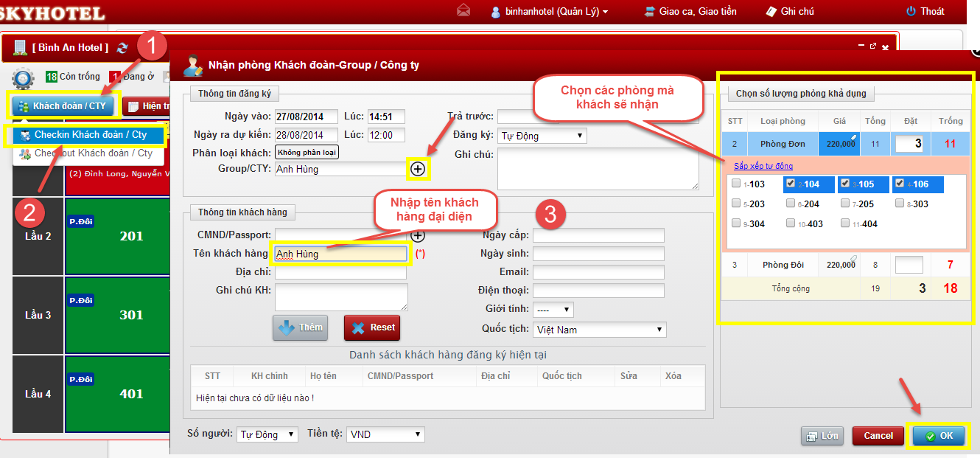
Task: Click the Thoát power icon
Action: tap(911, 11)
